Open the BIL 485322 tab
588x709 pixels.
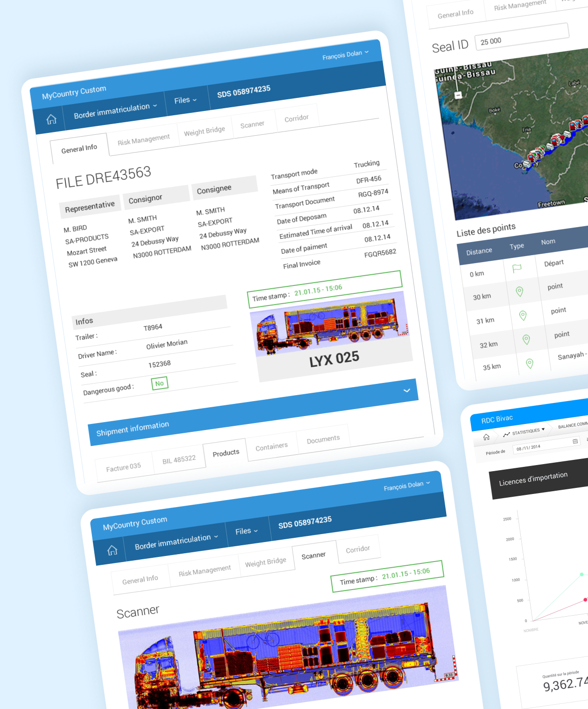[179, 459]
